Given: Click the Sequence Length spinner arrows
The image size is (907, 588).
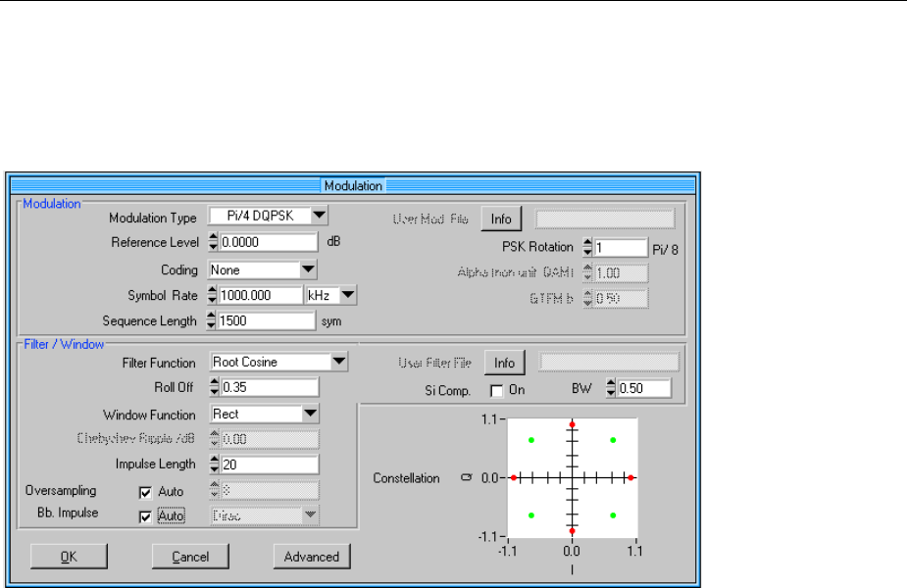Looking at the screenshot, I should [211, 320].
